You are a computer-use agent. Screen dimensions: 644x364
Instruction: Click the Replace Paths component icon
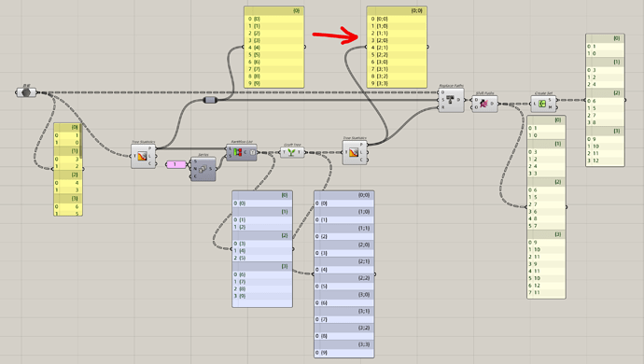point(450,100)
